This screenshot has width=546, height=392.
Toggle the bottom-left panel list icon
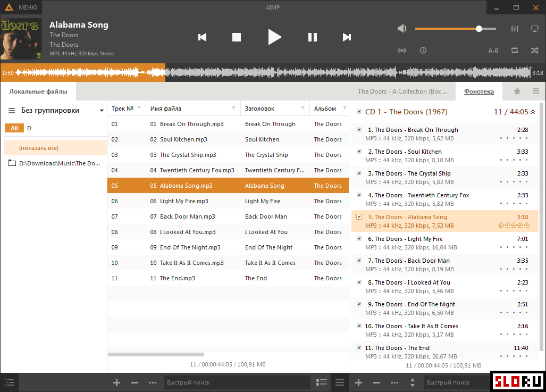point(10,382)
